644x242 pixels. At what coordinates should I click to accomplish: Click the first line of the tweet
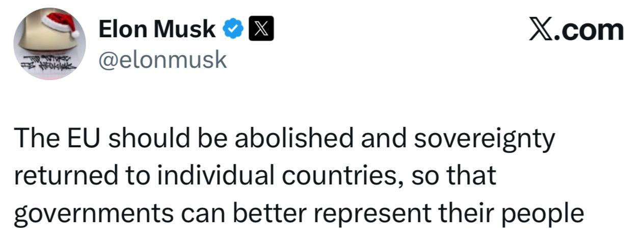(284, 139)
